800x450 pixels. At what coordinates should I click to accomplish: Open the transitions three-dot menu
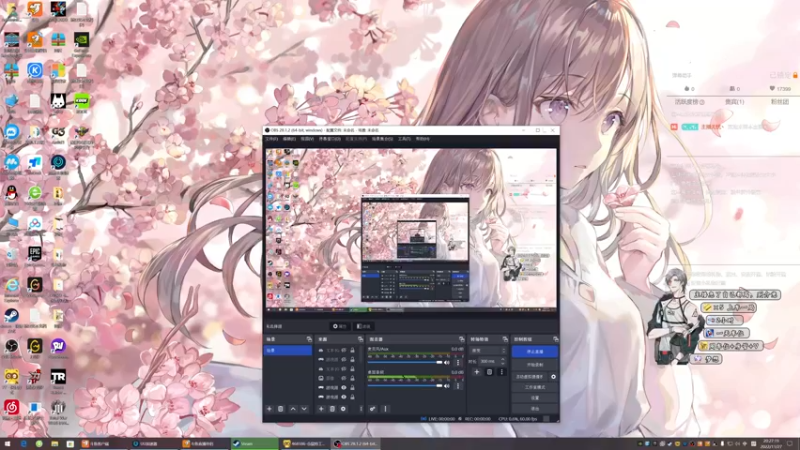[x=501, y=372]
